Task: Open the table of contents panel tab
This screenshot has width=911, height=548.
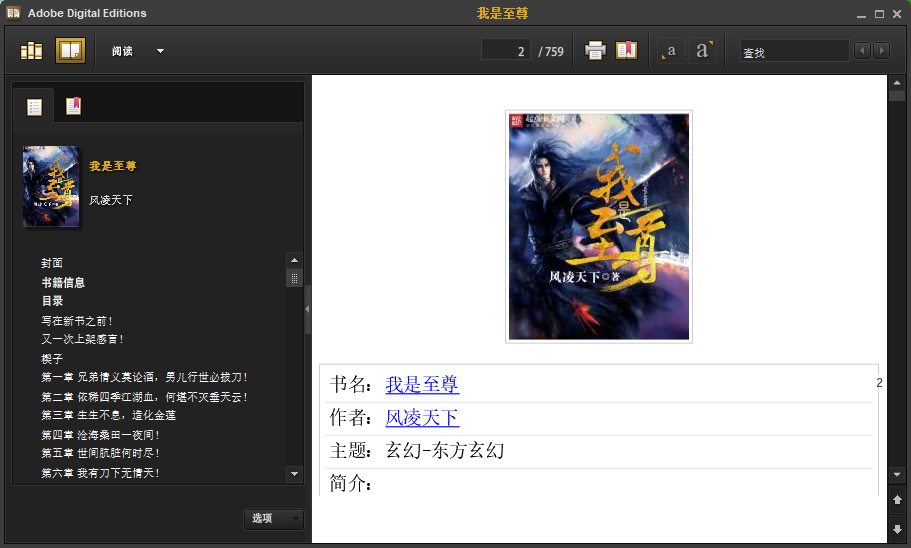Action: [x=34, y=107]
